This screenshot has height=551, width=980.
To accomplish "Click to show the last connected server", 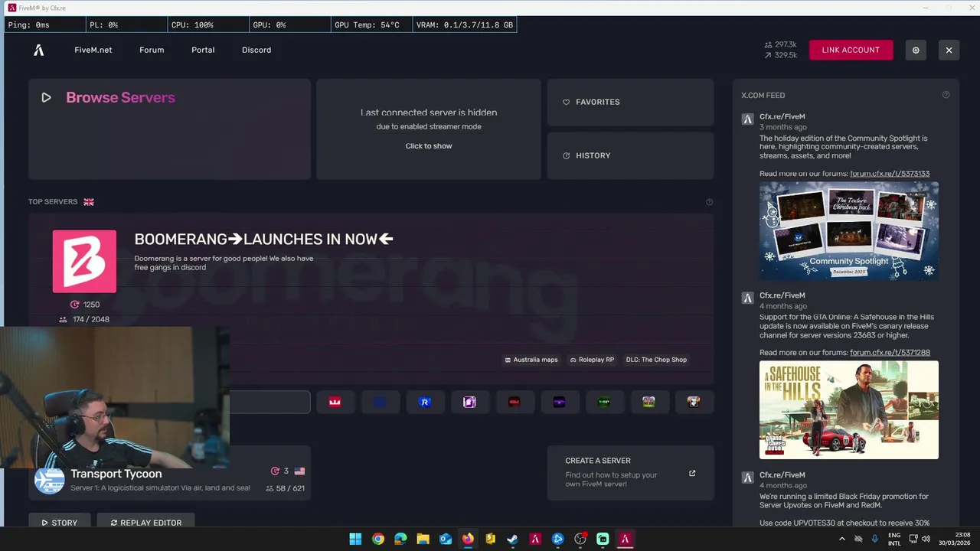I will pos(429,146).
